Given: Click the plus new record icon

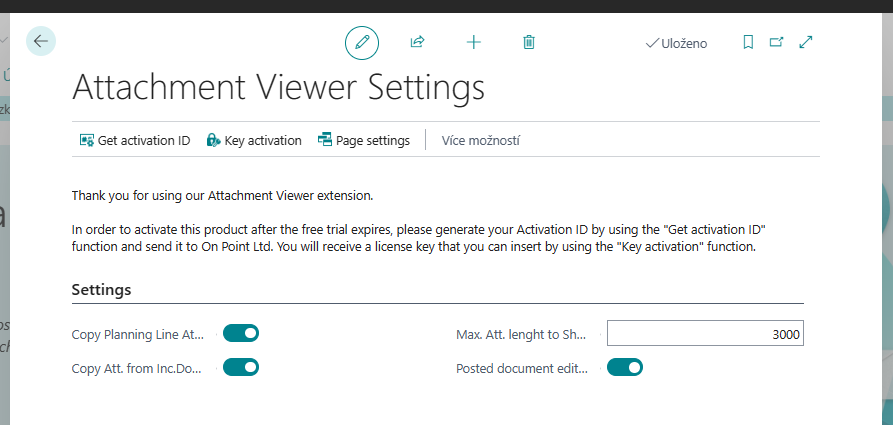Looking at the screenshot, I should tap(474, 42).
